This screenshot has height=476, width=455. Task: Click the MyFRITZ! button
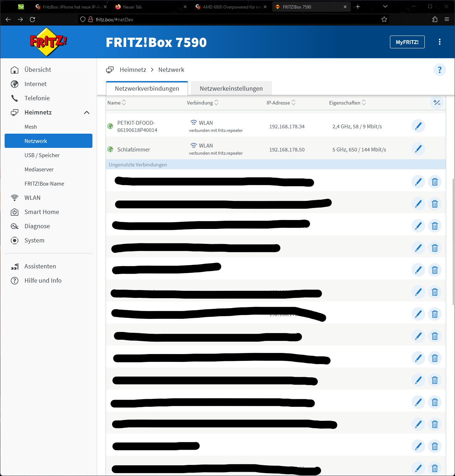point(407,42)
